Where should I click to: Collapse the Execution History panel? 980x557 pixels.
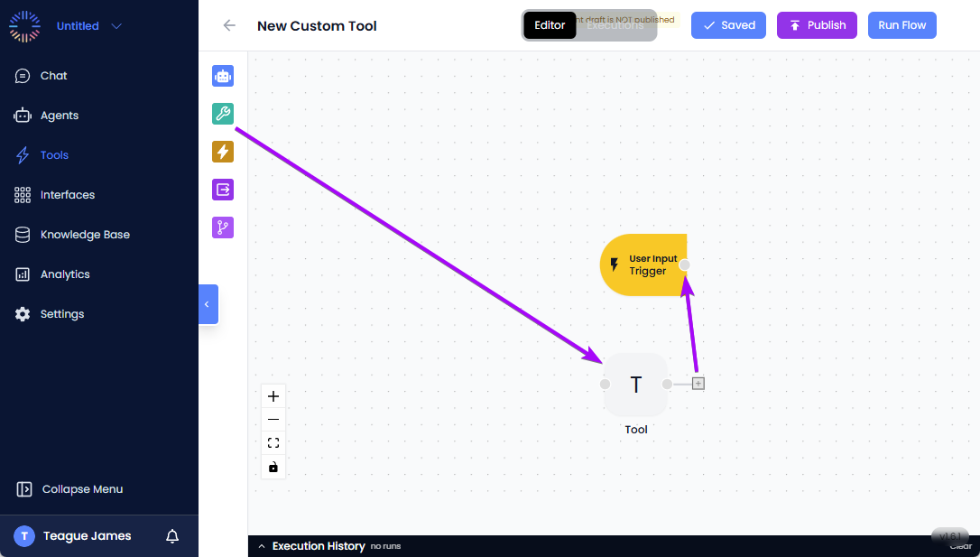262,545
